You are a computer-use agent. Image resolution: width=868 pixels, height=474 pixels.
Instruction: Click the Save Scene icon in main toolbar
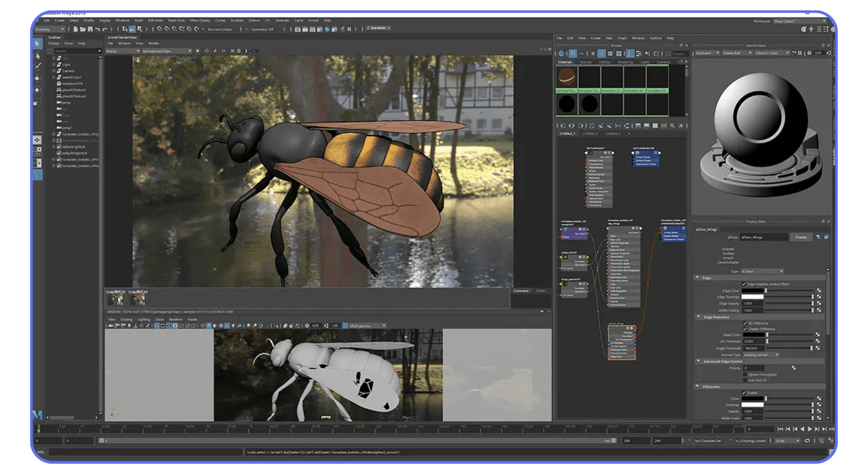pyautogui.click(x=90, y=29)
